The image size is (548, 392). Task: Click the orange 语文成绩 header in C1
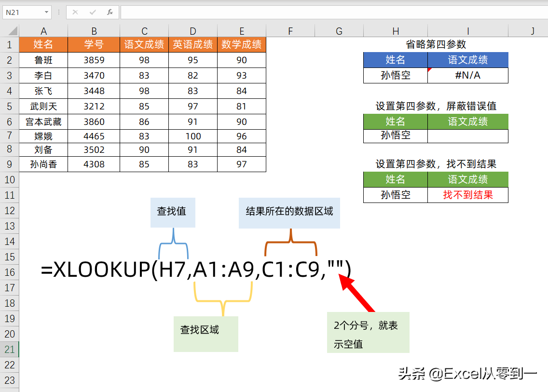(144, 45)
